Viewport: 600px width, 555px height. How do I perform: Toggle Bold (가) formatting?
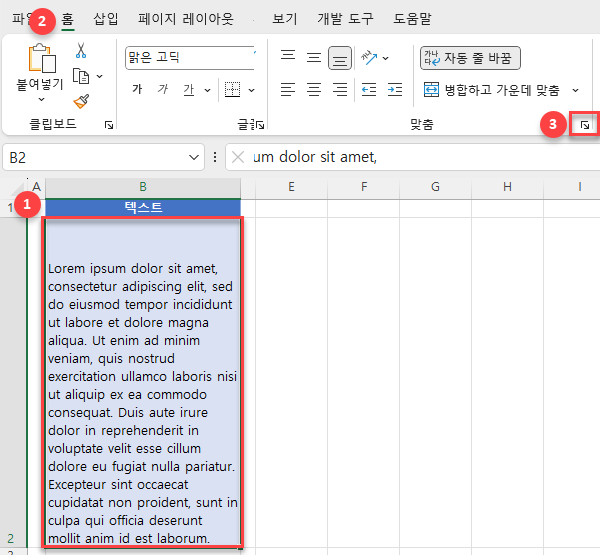click(x=137, y=89)
